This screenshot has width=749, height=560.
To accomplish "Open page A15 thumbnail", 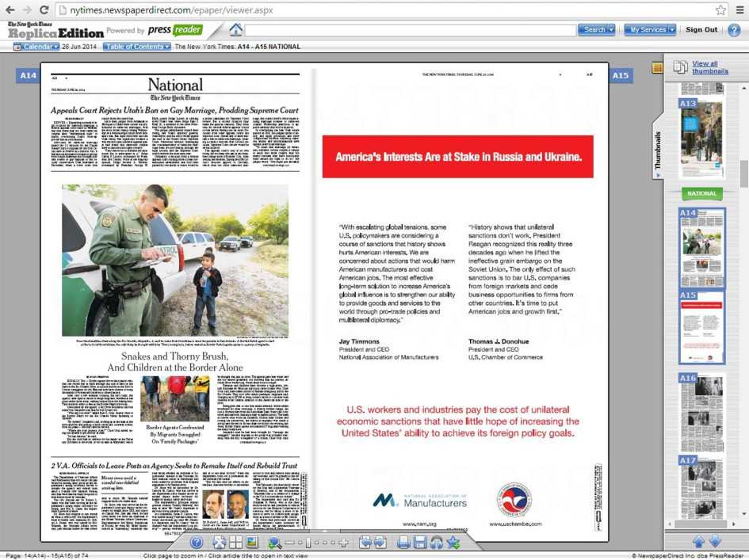I will tap(701, 327).
